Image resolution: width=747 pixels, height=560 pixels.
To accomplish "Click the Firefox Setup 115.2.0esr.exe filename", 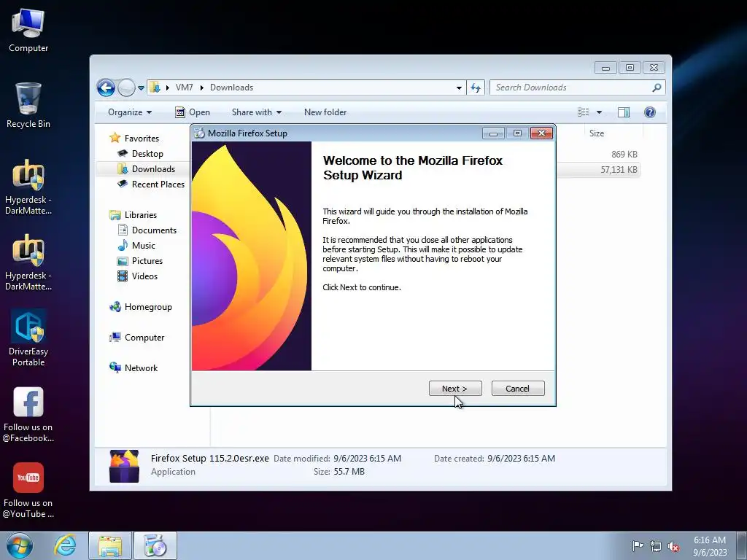I will click(209, 459).
